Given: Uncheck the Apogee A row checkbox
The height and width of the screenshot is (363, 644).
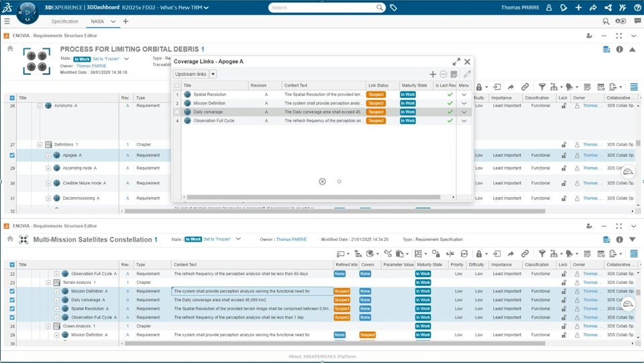Looking at the screenshot, I should click(12, 155).
